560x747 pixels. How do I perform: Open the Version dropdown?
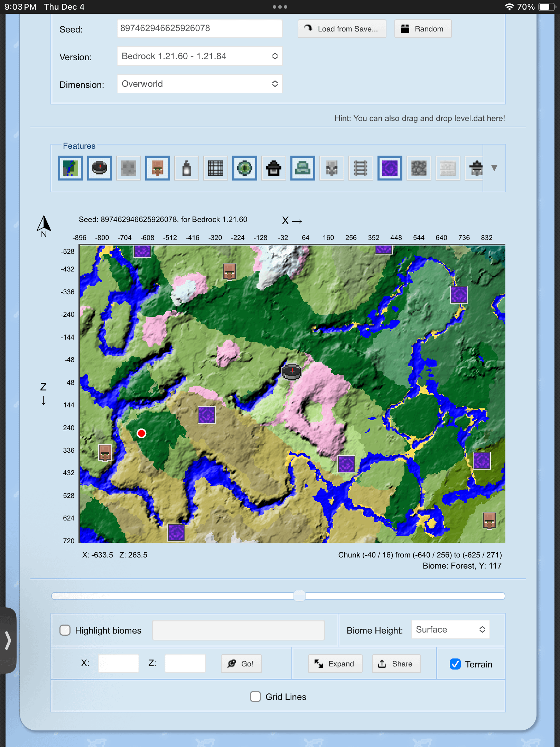tap(199, 56)
